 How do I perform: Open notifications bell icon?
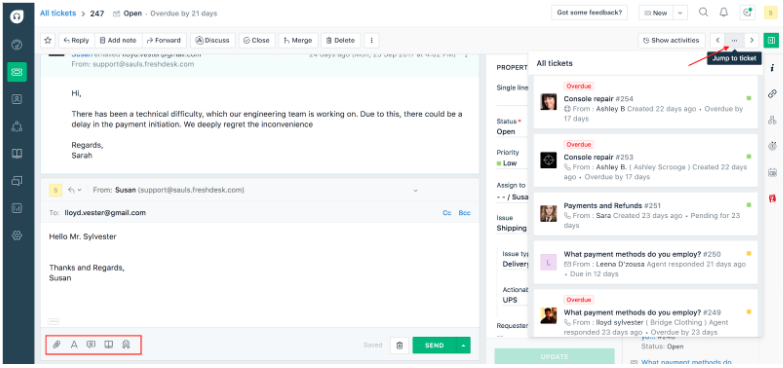tap(724, 13)
